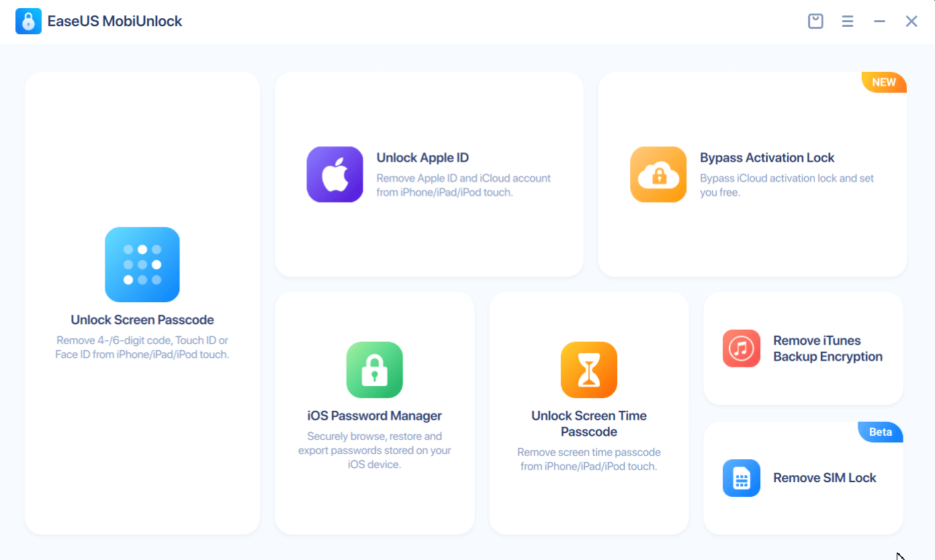
Task: Click the green padlock Password Manager icon
Action: pyautogui.click(x=375, y=370)
